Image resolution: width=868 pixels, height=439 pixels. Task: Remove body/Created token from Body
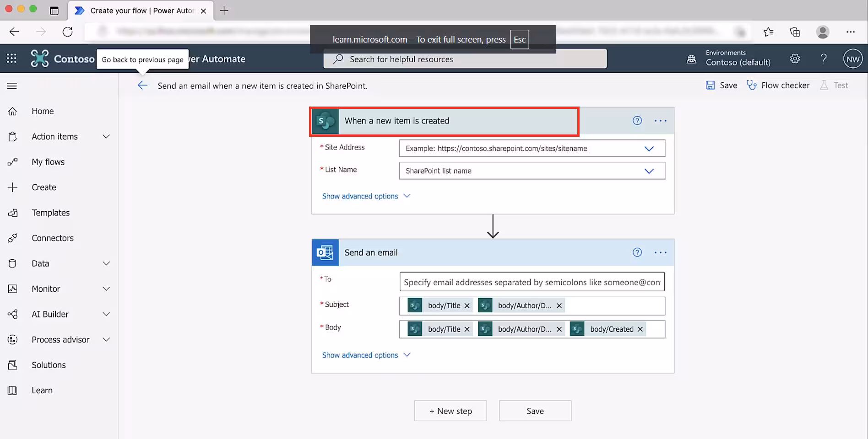point(640,329)
